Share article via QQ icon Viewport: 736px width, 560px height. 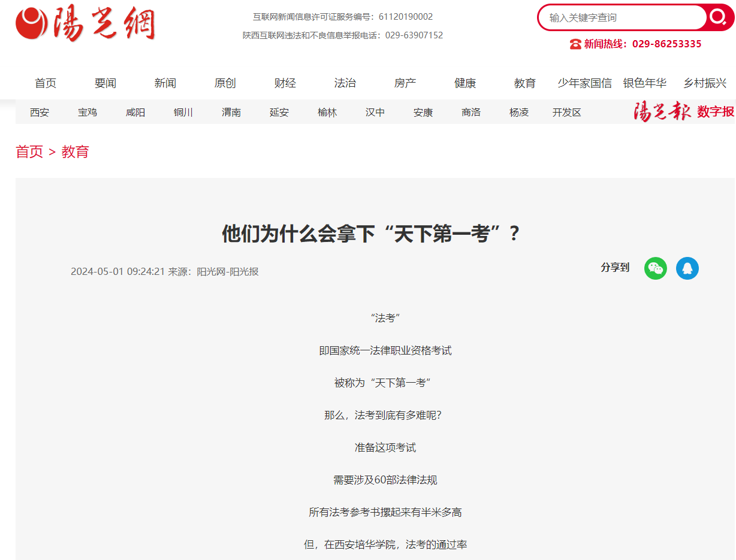point(687,268)
